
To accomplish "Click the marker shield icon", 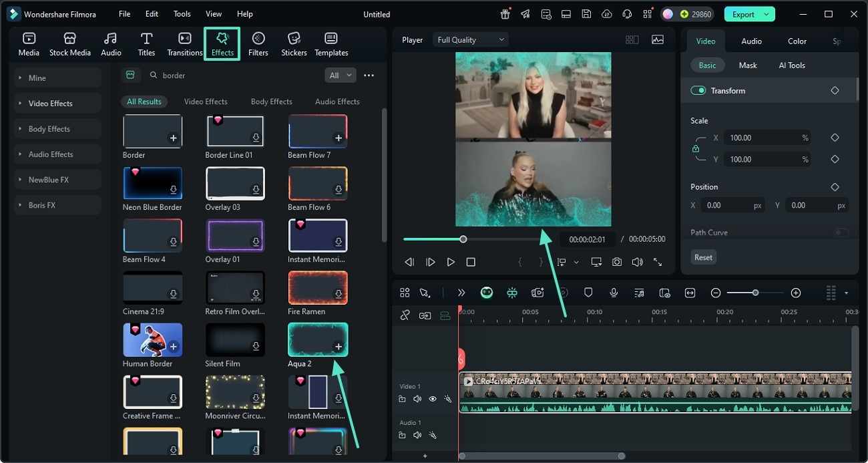I will point(588,293).
